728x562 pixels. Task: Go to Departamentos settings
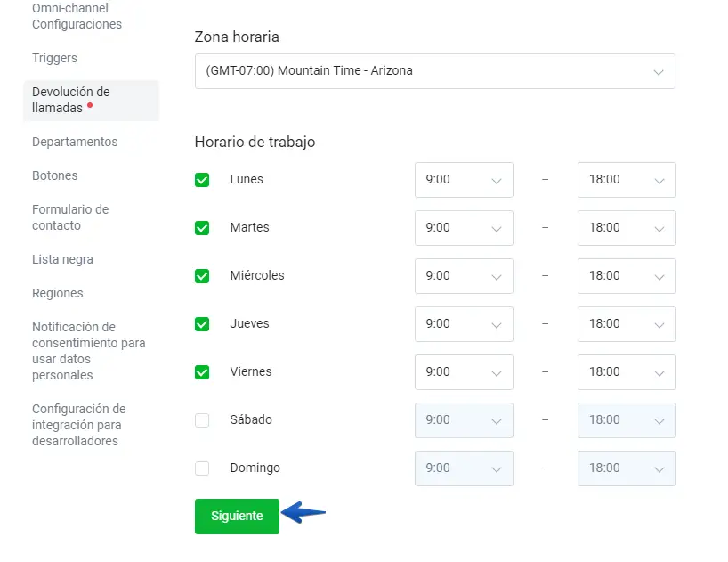(x=75, y=143)
